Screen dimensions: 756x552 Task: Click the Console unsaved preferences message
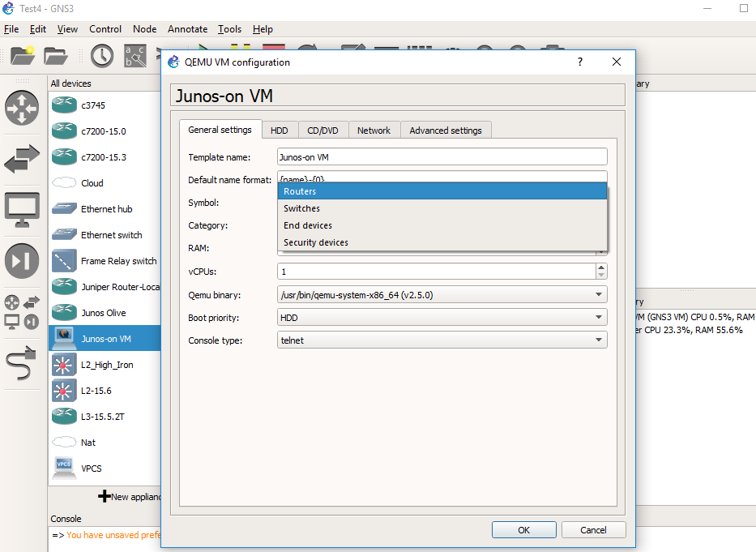113,535
